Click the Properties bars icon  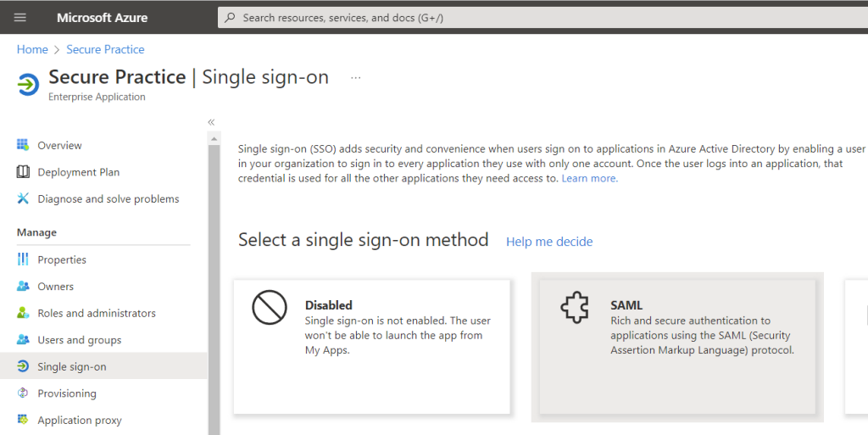point(23,259)
